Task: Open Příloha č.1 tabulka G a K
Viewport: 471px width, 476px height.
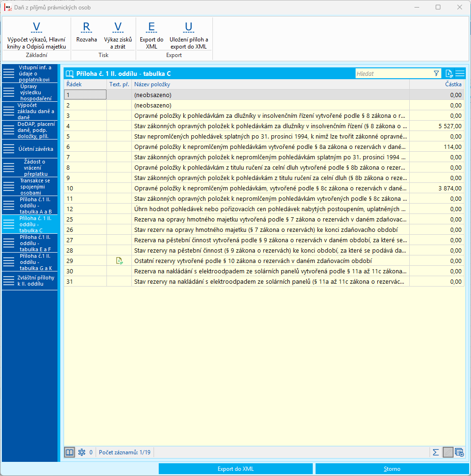Action: (x=30, y=262)
